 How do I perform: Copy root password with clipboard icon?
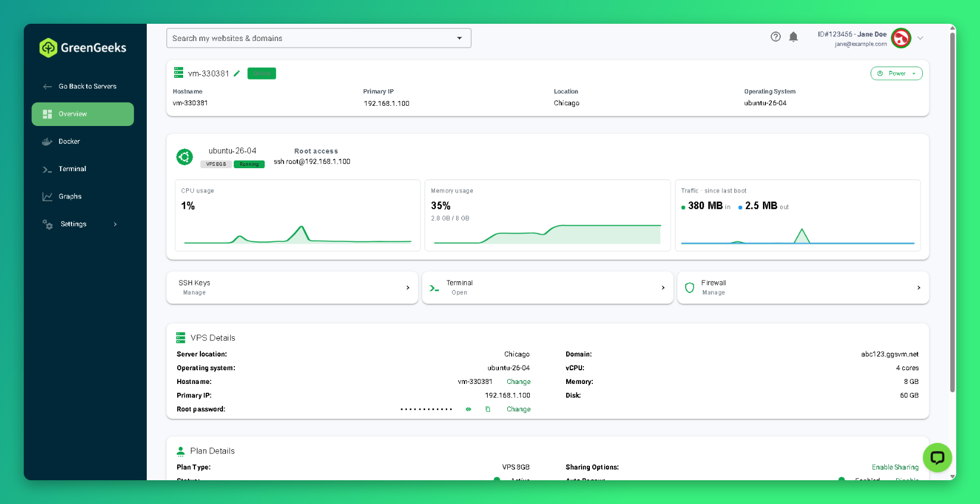tap(488, 409)
